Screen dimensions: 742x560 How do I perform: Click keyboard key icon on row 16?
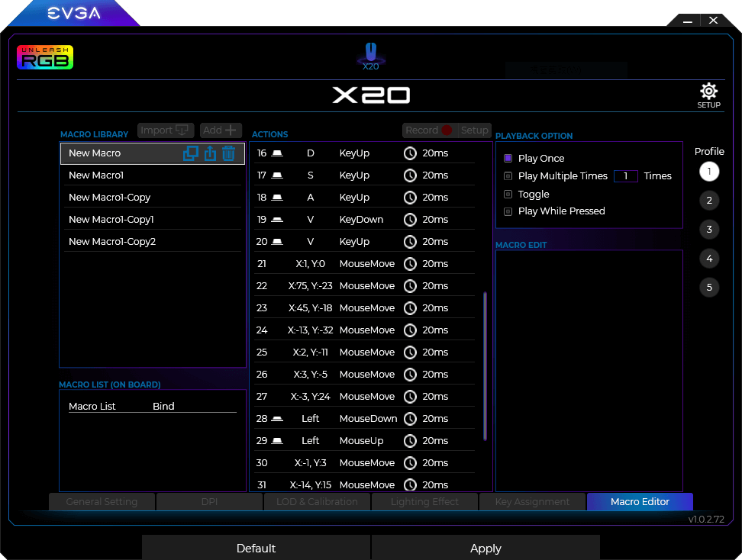point(277,153)
